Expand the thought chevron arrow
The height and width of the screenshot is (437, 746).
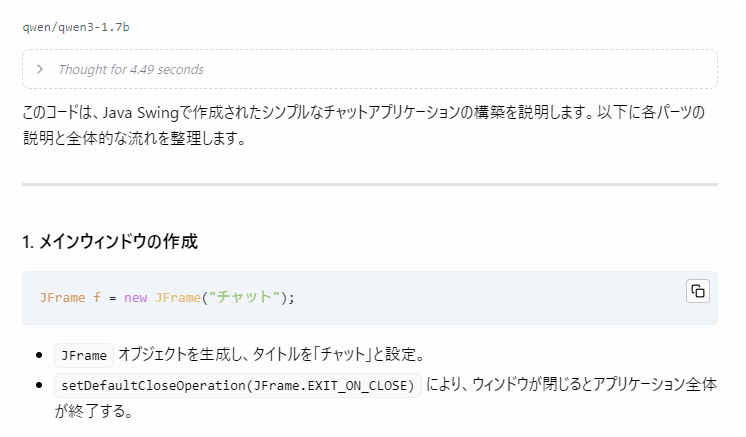click(x=39, y=69)
